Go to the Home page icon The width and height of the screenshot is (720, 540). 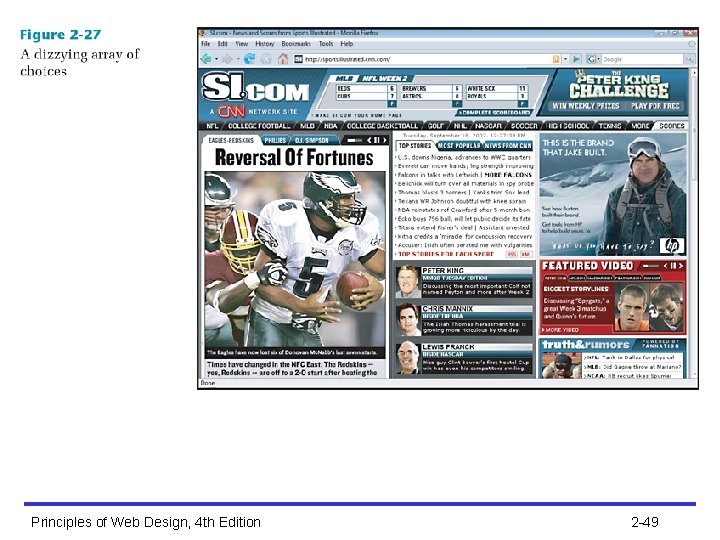[283, 59]
